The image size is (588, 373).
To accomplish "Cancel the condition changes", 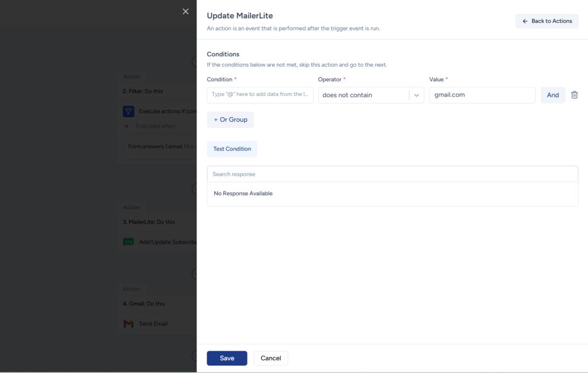I will click(270, 358).
